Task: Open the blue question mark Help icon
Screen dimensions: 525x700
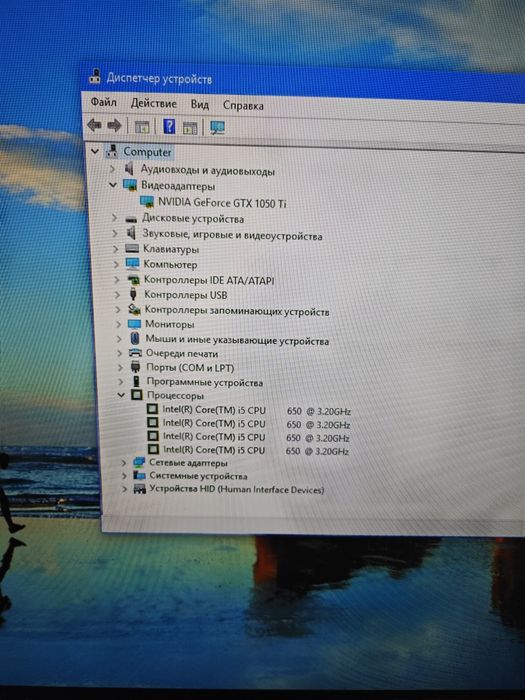Action: (x=169, y=127)
